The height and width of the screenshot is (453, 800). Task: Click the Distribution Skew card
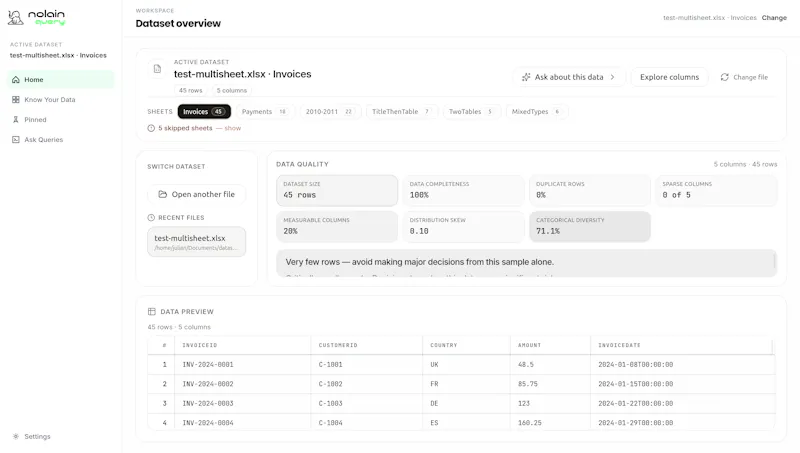tap(463, 226)
